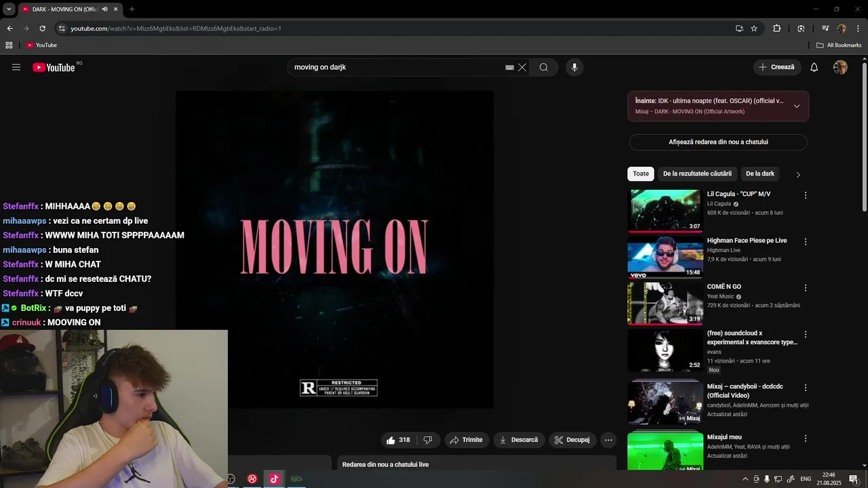Open the YouTube guide hamburger menu
Image resolution: width=868 pixels, height=488 pixels.
point(16,67)
